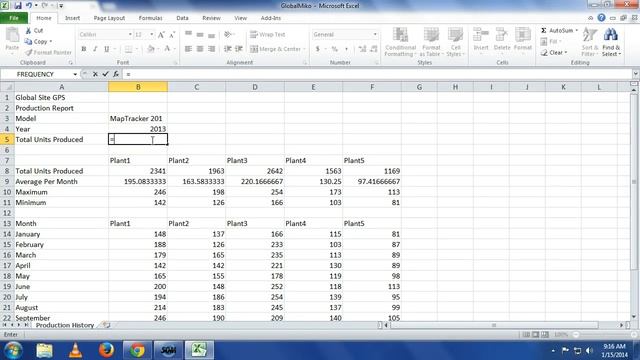Click the zoom slider
This screenshot has width=640, height=360.
click(604, 335)
